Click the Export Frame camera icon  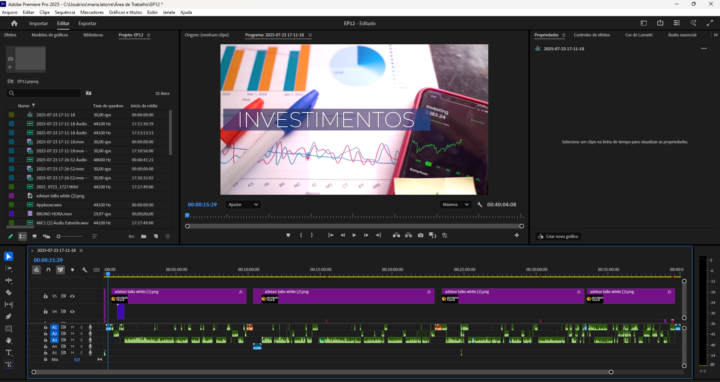coord(420,235)
